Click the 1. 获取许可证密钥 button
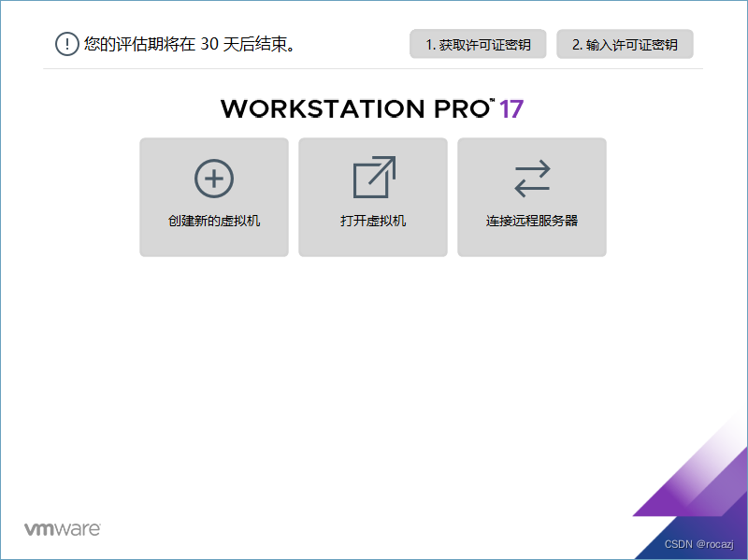This screenshot has height=560, width=748. (x=478, y=44)
